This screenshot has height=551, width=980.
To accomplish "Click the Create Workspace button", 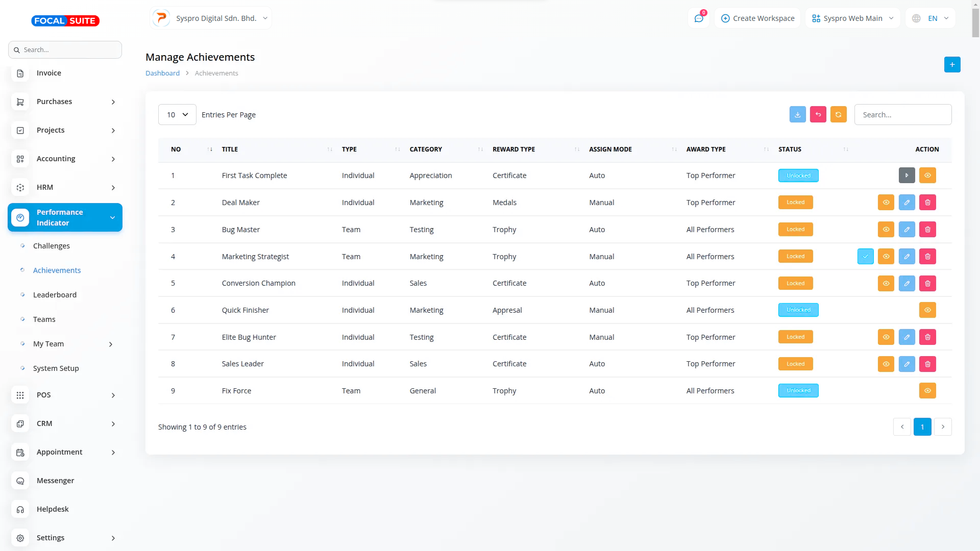I will [x=757, y=18].
